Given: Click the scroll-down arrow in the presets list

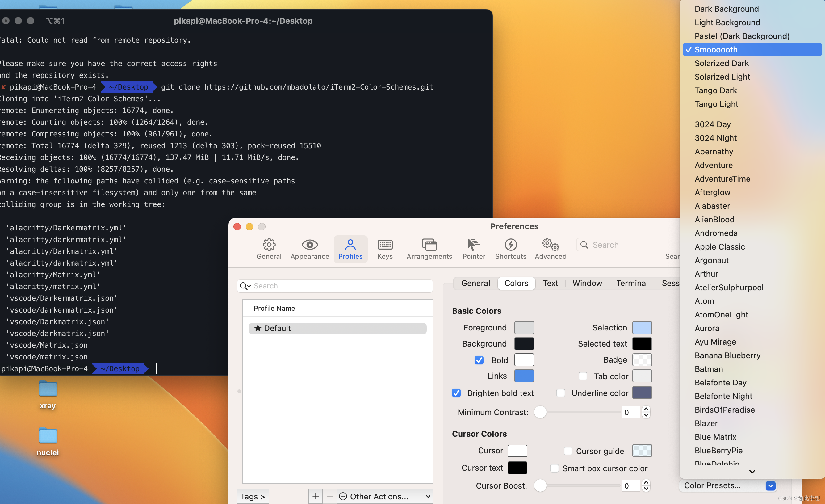Looking at the screenshot, I should coord(752,471).
